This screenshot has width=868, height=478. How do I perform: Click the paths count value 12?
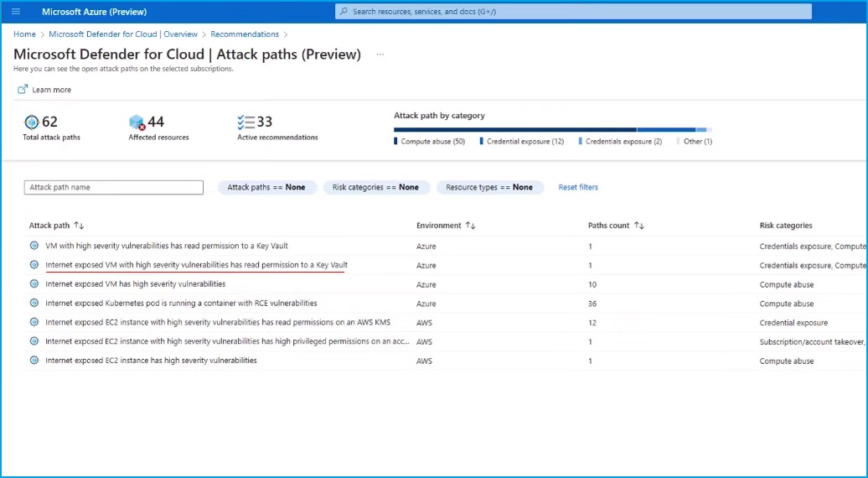592,322
